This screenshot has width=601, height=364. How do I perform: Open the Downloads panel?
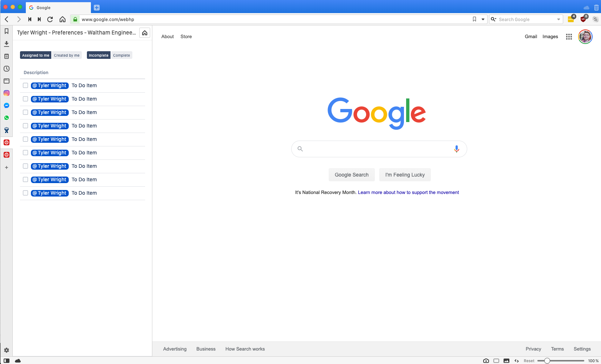[6, 44]
